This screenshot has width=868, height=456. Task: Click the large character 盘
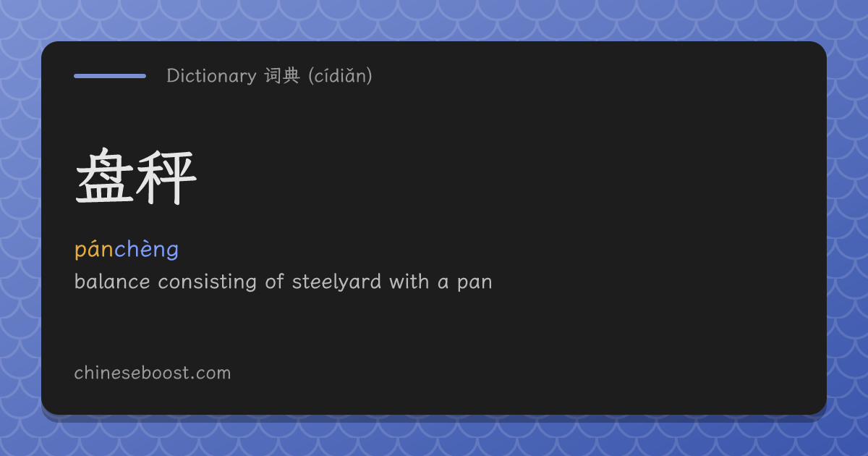(105, 178)
